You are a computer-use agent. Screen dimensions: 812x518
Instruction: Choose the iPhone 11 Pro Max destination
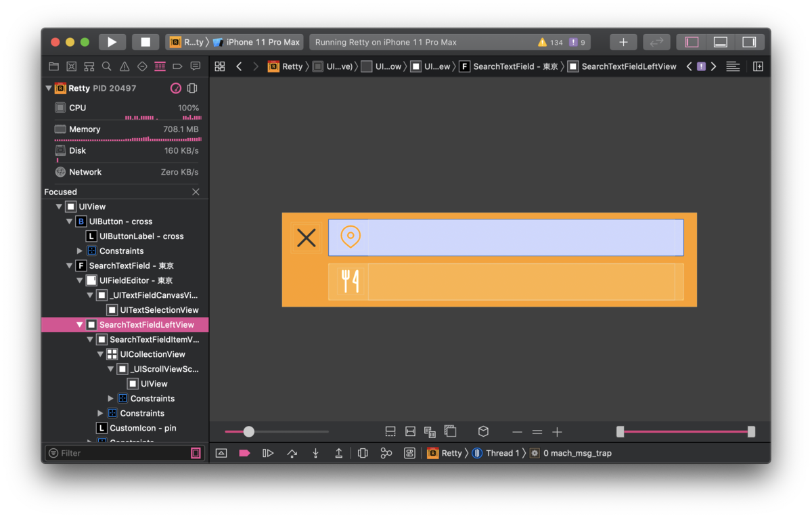[256, 42]
